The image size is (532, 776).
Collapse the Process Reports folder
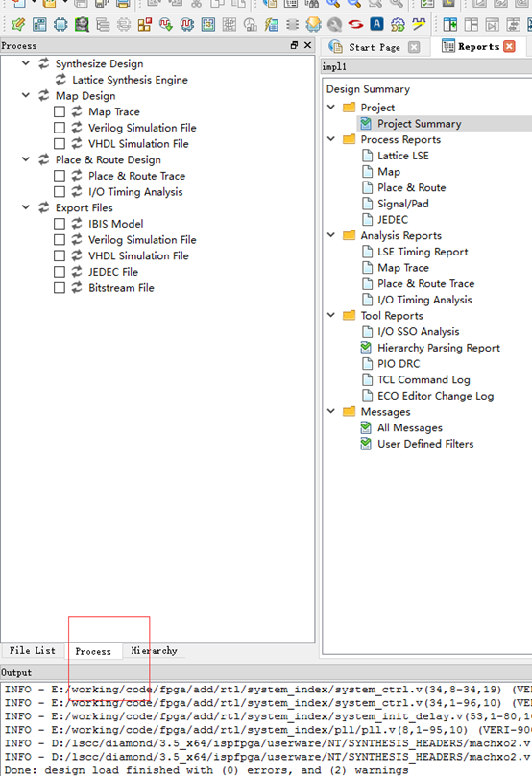pos(331,139)
